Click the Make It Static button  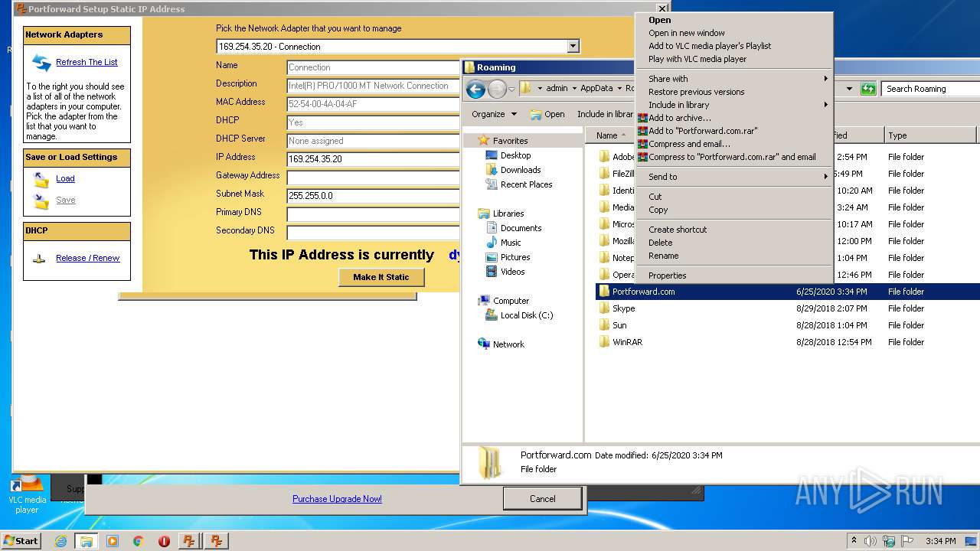point(381,277)
